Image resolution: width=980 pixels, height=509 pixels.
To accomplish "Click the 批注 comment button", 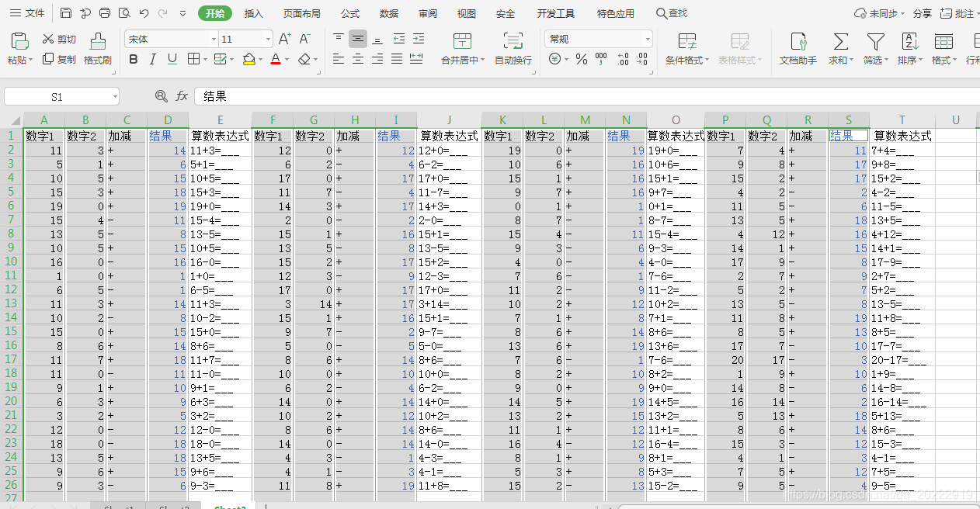I will pos(957,13).
